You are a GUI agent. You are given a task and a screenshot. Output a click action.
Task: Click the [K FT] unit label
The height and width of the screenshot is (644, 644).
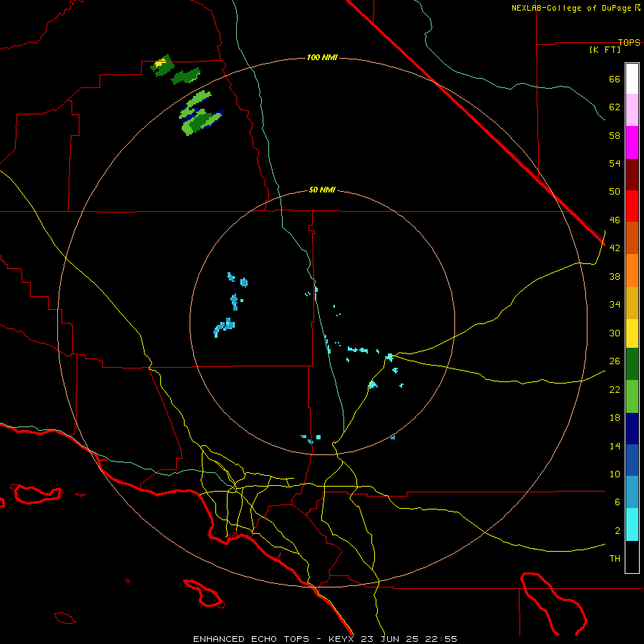coord(605,50)
